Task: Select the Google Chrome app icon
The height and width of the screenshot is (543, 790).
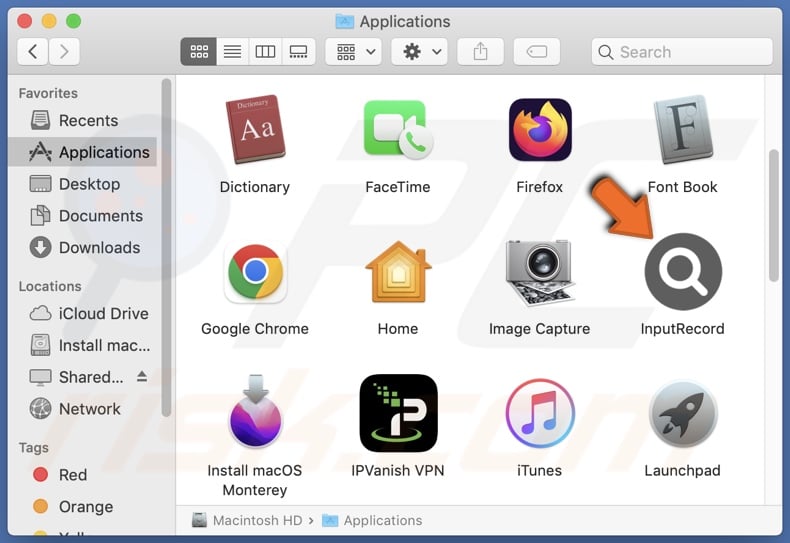Action: (255, 272)
